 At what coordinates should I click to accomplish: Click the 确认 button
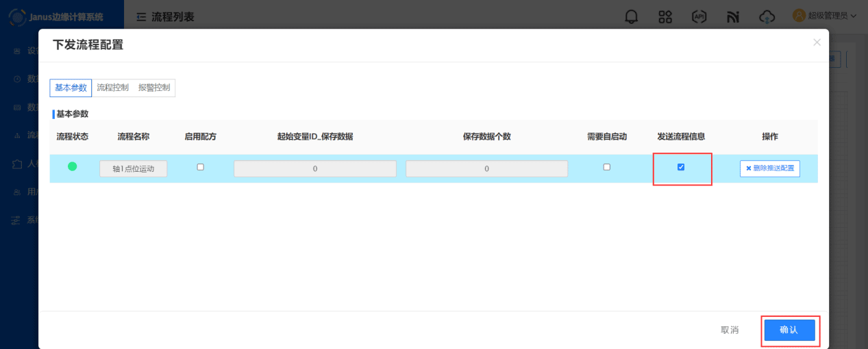pyautogui.click(x=789, y=330)
